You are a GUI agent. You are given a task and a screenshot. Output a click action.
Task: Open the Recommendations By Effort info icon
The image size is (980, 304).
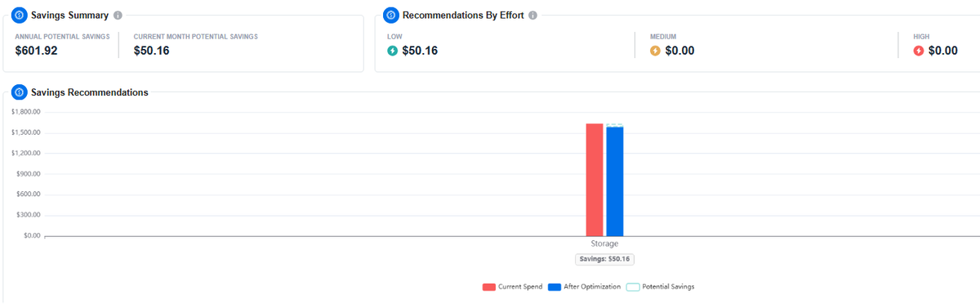coord(532,16)
